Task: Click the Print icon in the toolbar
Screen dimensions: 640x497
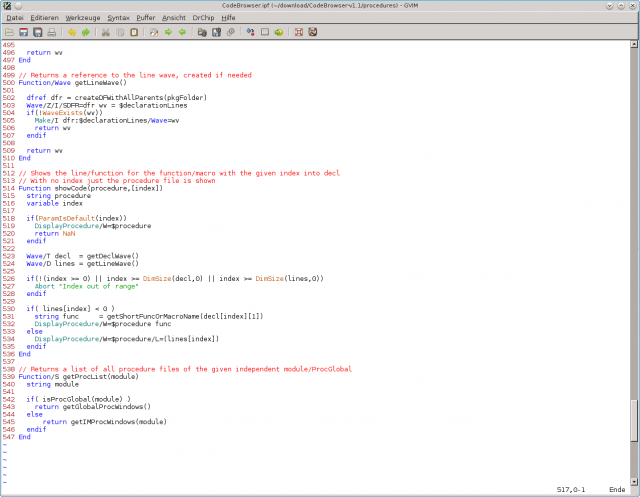Action: coord(51,32)
